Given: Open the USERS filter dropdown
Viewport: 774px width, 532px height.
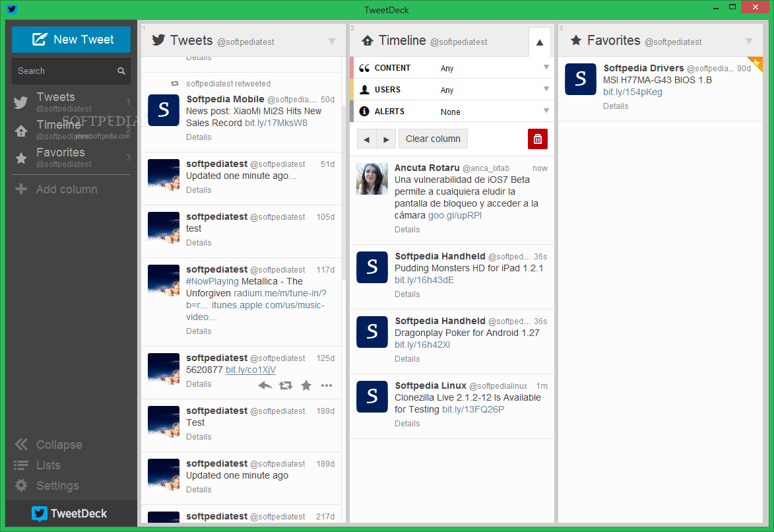Looking at the screenshot, I should 452,89.
